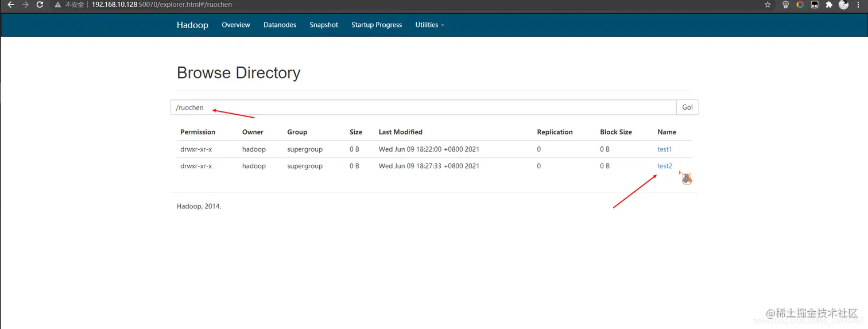
Task: Click the Replication column header
Action: [x=555, y=132]
